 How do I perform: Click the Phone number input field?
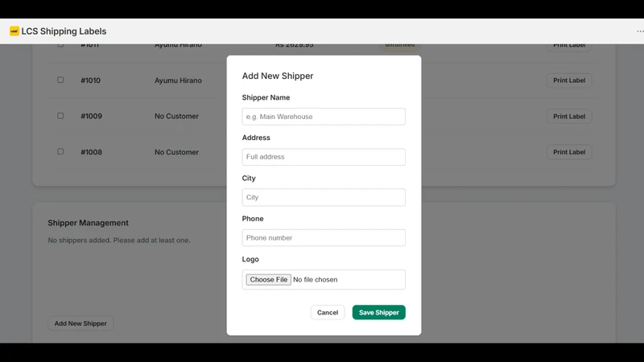coord(324,237)
